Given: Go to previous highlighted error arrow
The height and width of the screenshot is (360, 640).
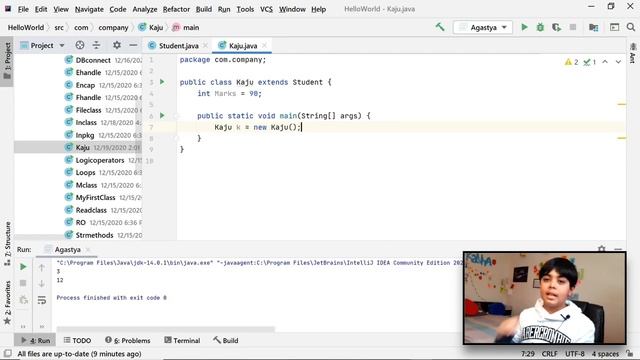Looking at the screenshot, I should point(605,62).
